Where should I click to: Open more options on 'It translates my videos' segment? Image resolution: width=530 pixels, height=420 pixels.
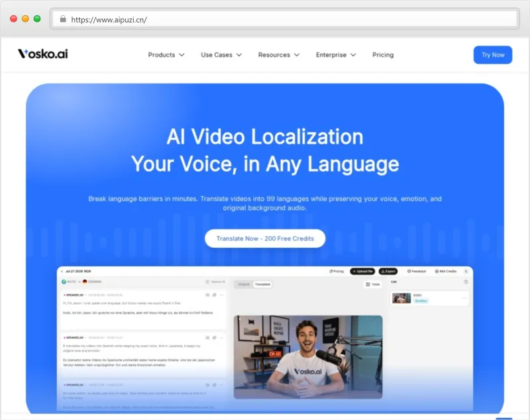click(221, 338)
